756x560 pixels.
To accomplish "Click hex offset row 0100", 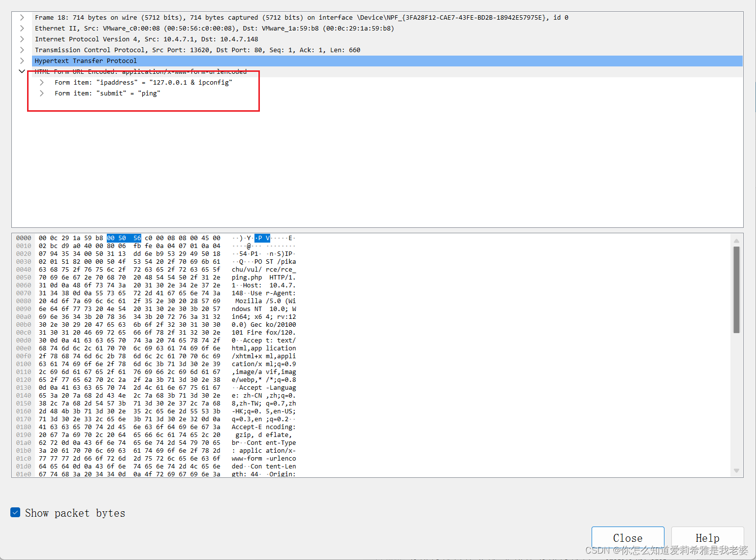I will 24,364.
